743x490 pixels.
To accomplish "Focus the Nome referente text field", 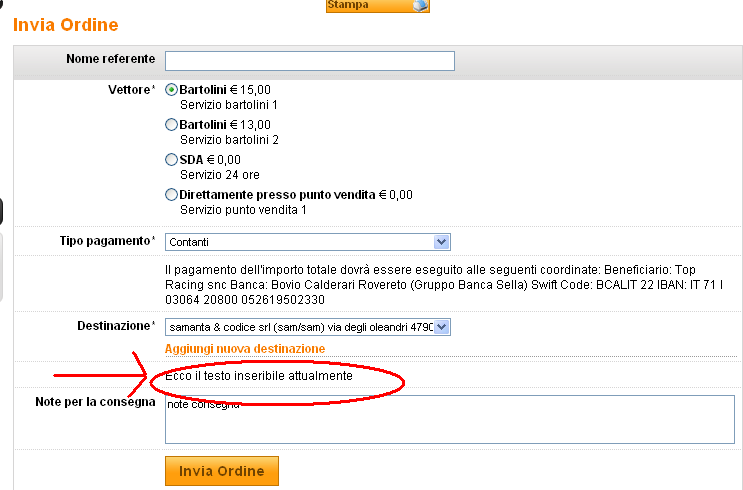I will [x=310, y=61].
